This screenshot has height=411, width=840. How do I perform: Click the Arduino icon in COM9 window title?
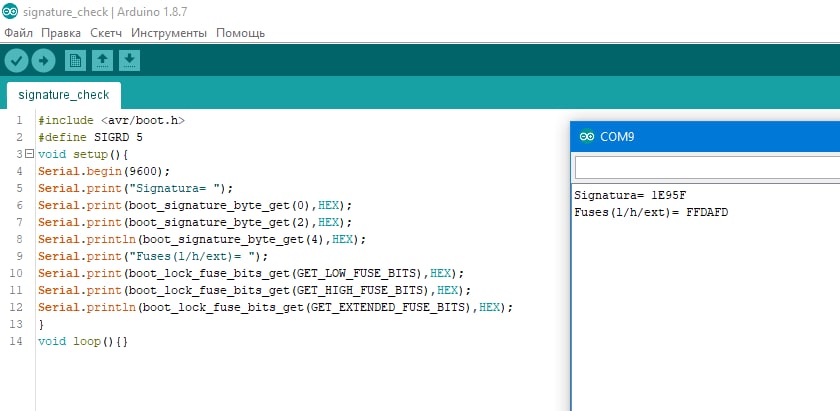(x=587, y=137)
